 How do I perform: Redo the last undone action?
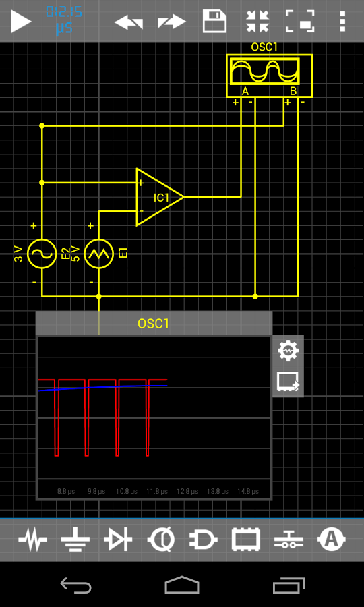[172, 22]
